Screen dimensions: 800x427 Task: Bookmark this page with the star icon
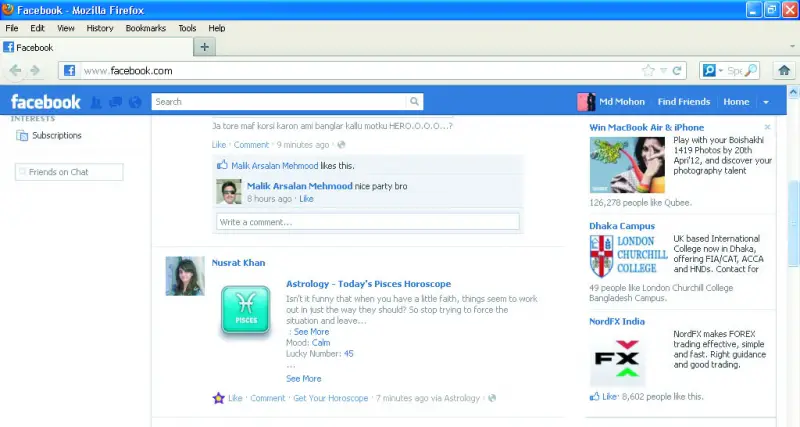tap(648, 70)
